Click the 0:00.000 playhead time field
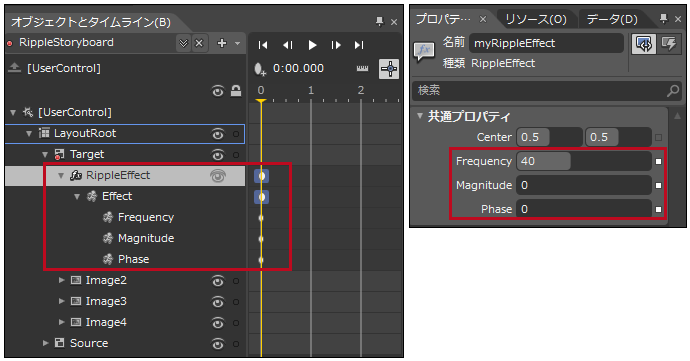The width and height of the screenshot is (690, 361). pos(298,69)
